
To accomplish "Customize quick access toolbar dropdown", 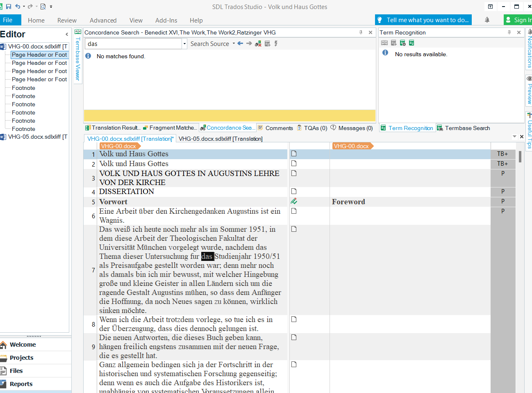I will (51, 7).
